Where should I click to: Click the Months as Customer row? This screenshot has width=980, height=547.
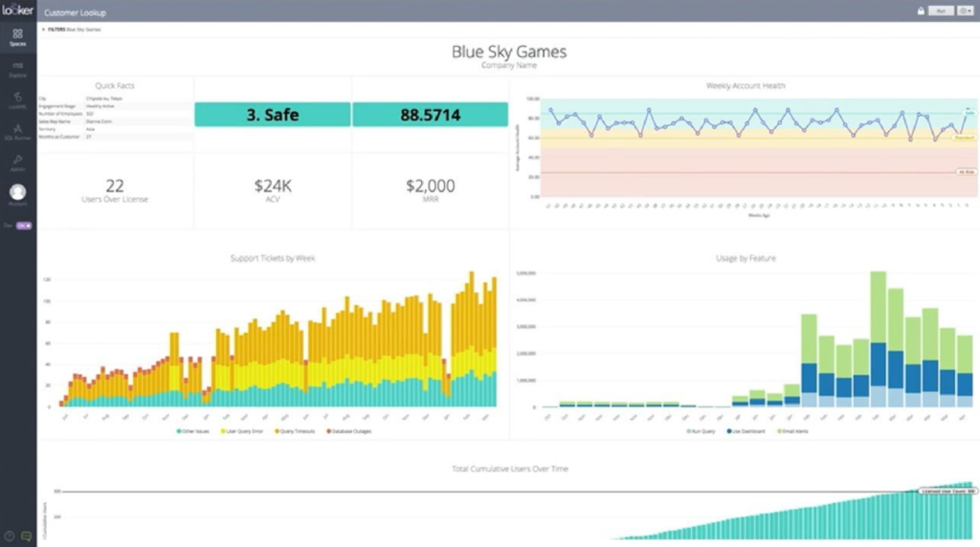[x=116, y=136]
